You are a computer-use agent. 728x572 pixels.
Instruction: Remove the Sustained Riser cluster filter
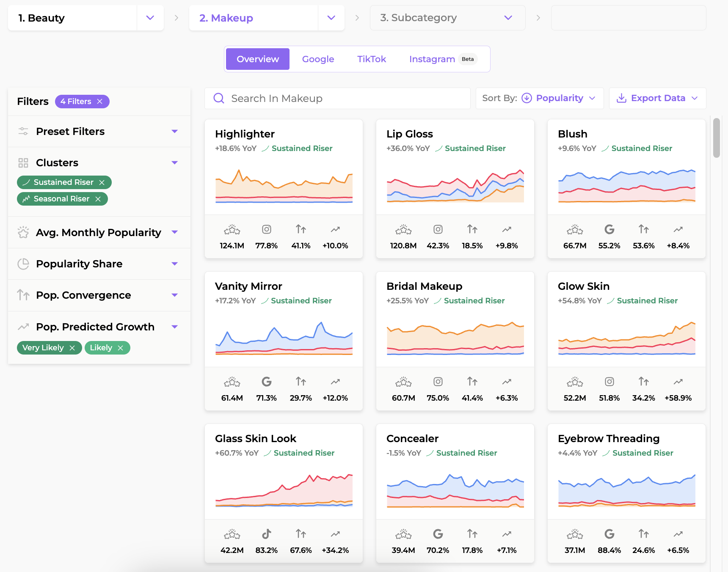click(x=102, y=182)
